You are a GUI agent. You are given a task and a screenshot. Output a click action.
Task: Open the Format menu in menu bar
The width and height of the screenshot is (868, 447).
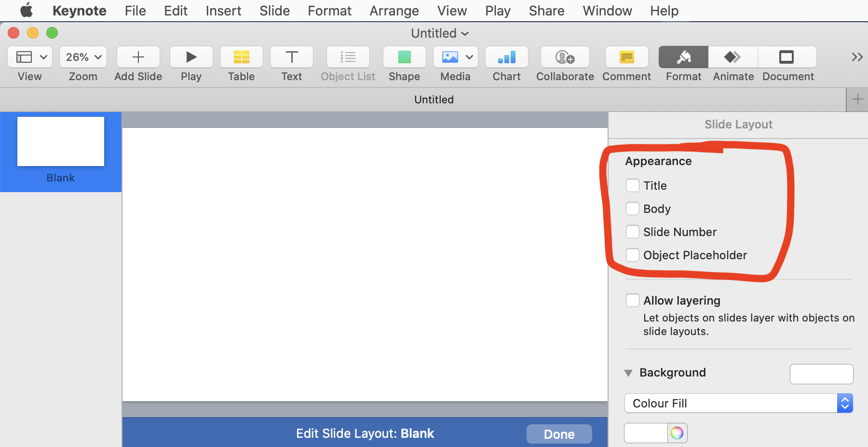(x=330, y=11)
